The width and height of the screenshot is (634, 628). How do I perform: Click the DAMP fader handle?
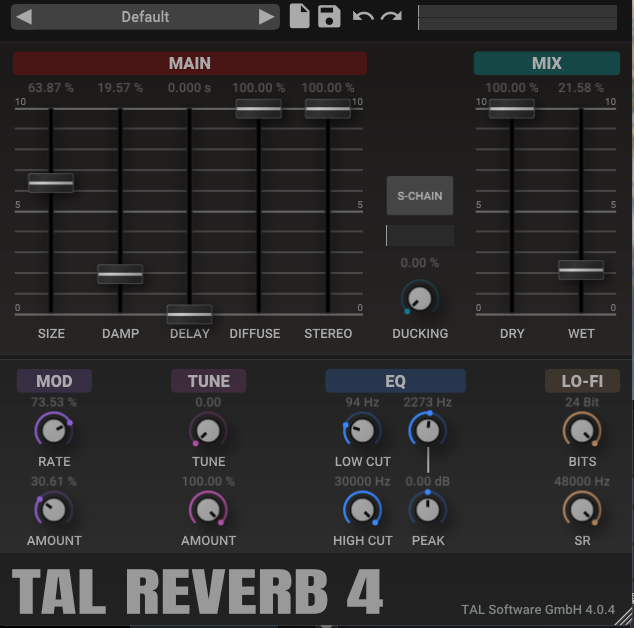point(120,274)
